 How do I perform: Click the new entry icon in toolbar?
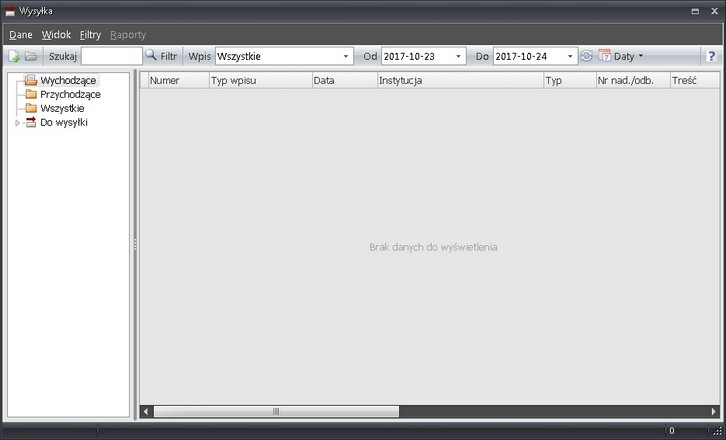coord(14,56)
